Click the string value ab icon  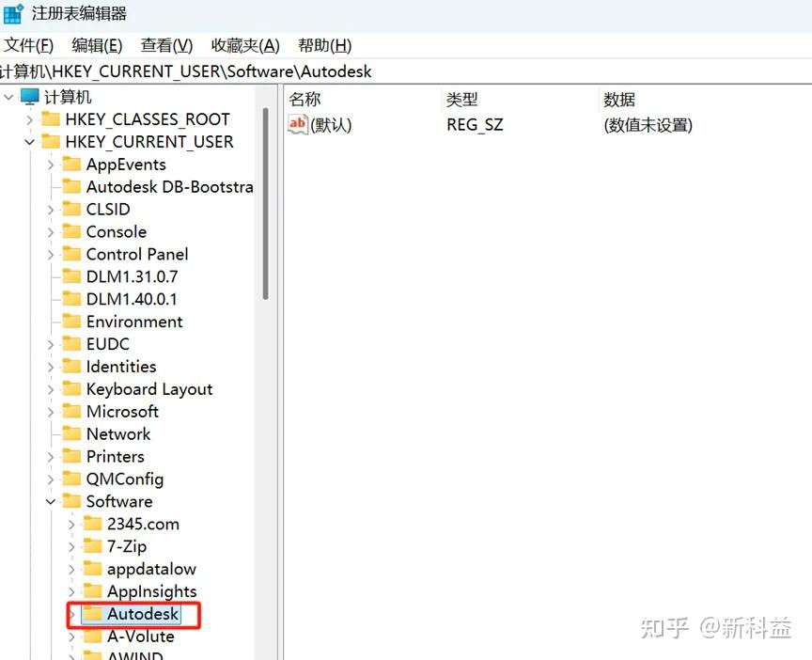pyautogui.click(x=298, y=124)
